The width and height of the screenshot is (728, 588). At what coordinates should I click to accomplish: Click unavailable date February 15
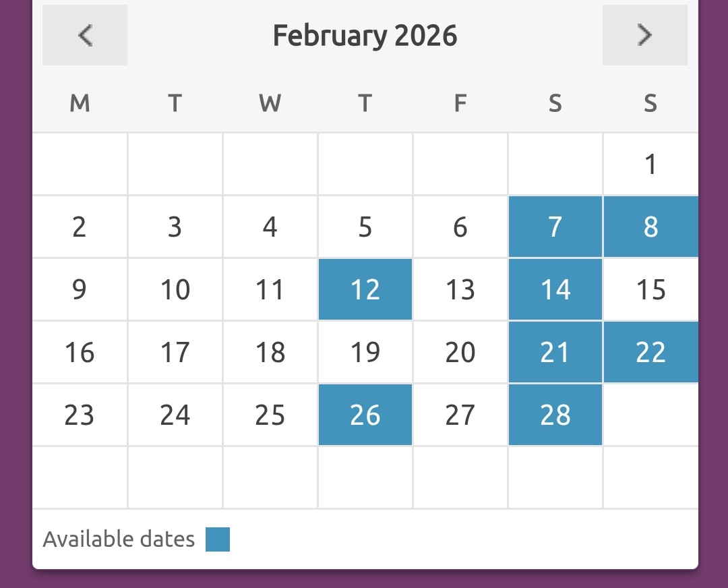coord(650,290)
